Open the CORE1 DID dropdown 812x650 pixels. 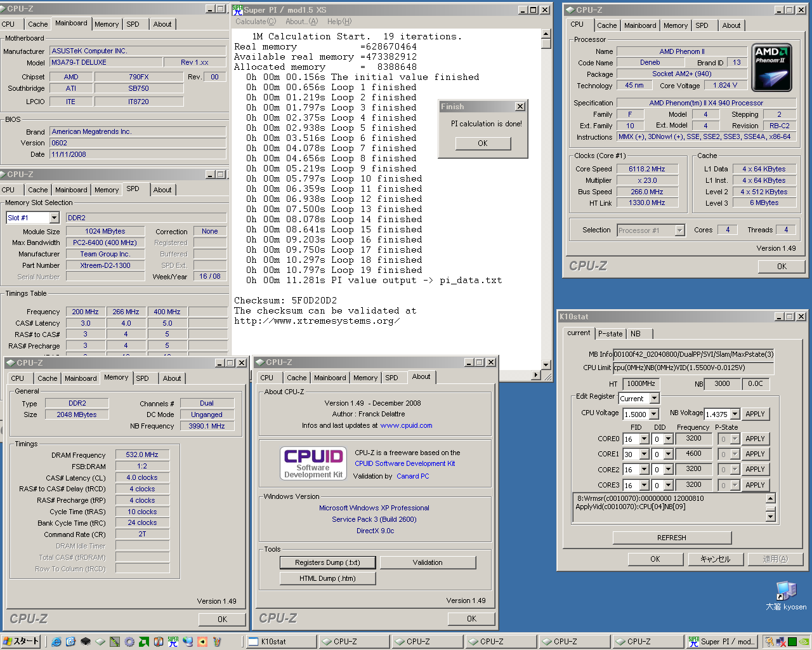(668, 454)
